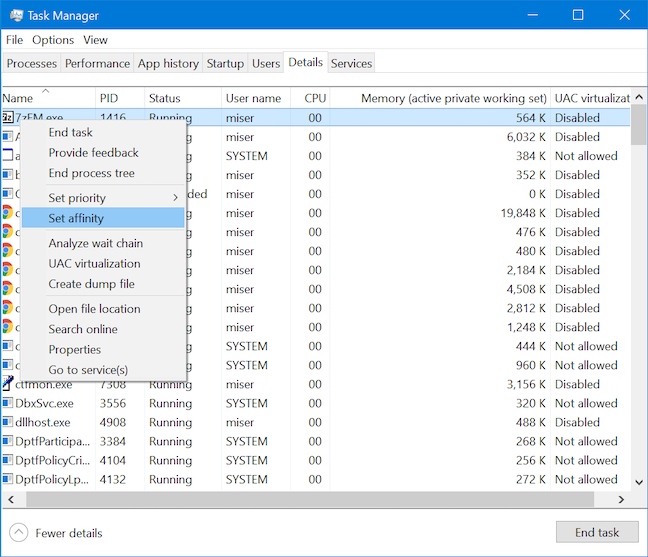The width and height of the screenshot is (648, 557).
Task: Expand the Set priority submenu
Action: pyautogui.click(x=102, y=198)
